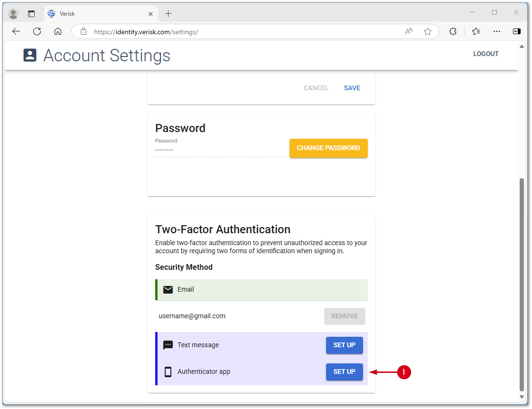Click the Authenticator app phone icon
Image resolution: width=532 pixels, height=409 pixels.
coord(168,371)
